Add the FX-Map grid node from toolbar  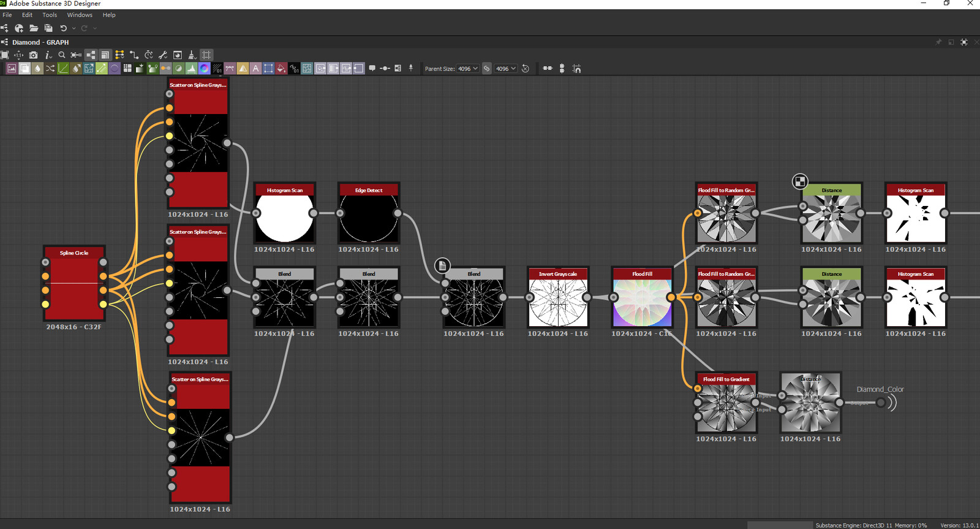[127, 68]
